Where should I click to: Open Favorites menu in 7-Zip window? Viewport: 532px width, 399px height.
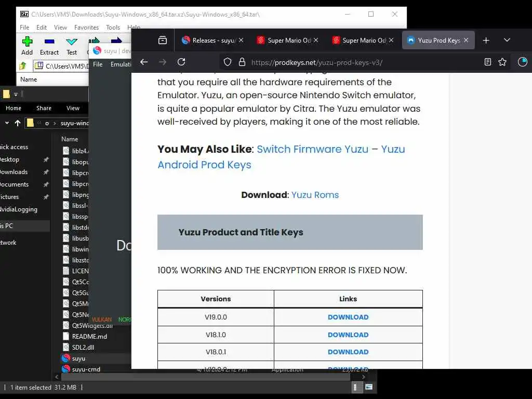click(87, 28)
